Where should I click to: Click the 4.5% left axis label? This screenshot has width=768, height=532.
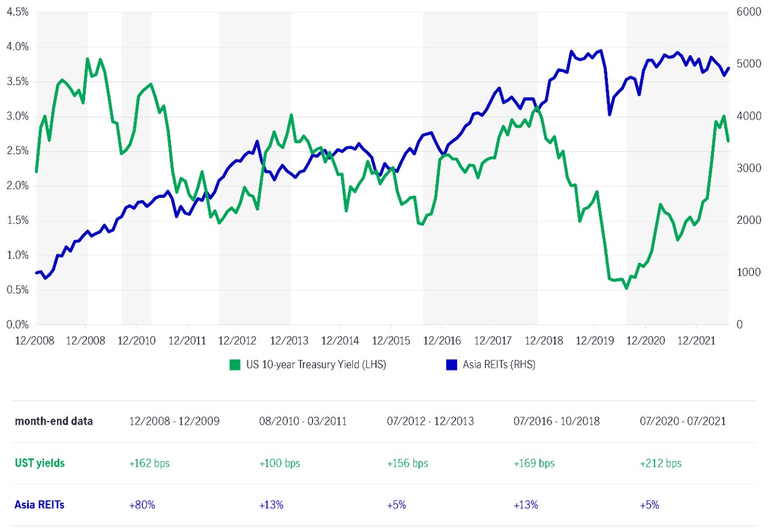pos(17,12)
